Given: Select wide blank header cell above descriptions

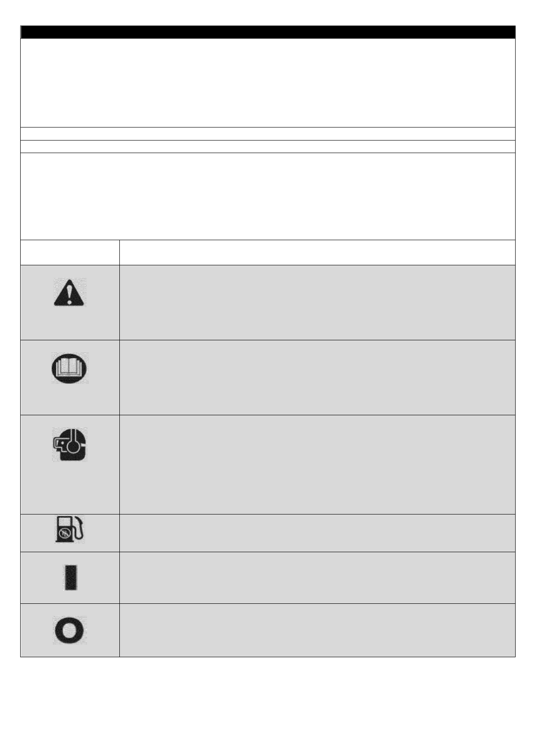Looking at the screenshot, I should click(317, 252).
